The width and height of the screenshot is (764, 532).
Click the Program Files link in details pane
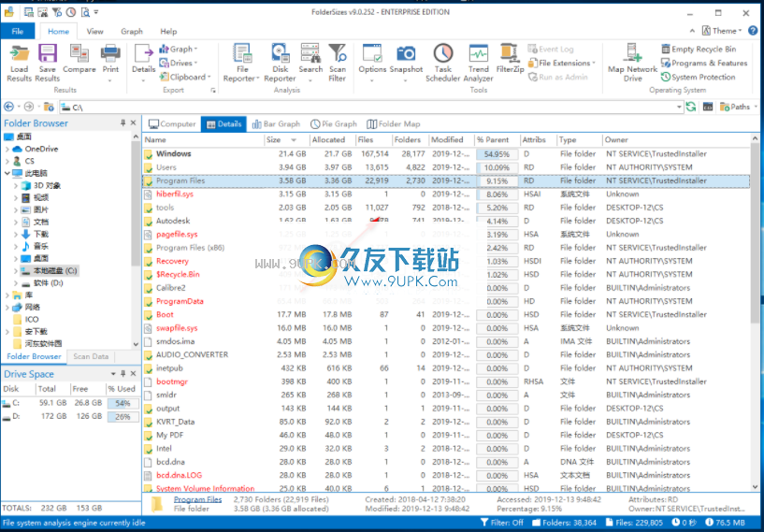[198, 499]
